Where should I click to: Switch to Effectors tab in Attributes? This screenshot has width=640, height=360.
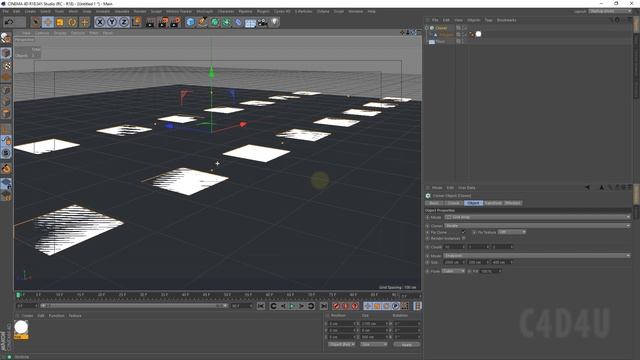click(x=513, y=203)
